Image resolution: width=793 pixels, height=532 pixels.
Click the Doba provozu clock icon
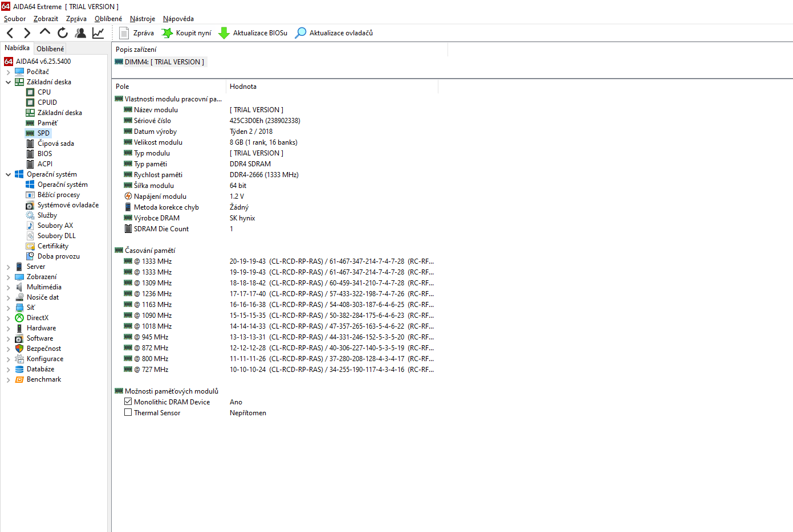coord(30,256)
